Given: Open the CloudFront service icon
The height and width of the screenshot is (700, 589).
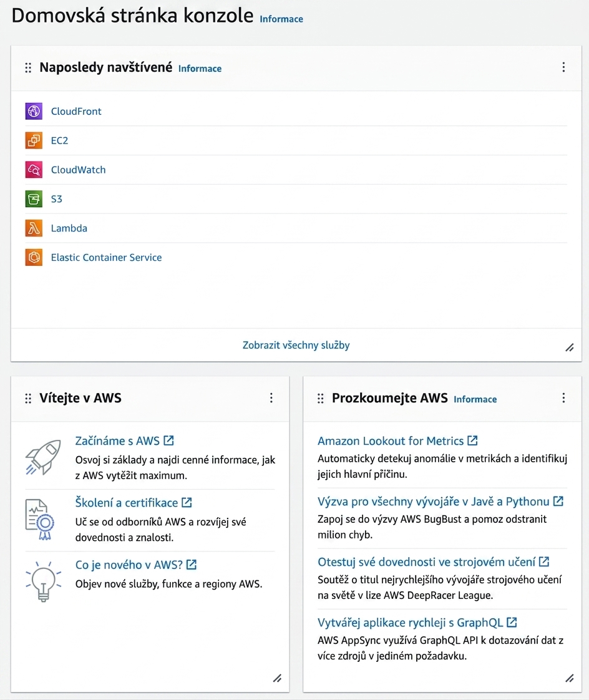Looking at the screenshot, I should pos(34,111).
